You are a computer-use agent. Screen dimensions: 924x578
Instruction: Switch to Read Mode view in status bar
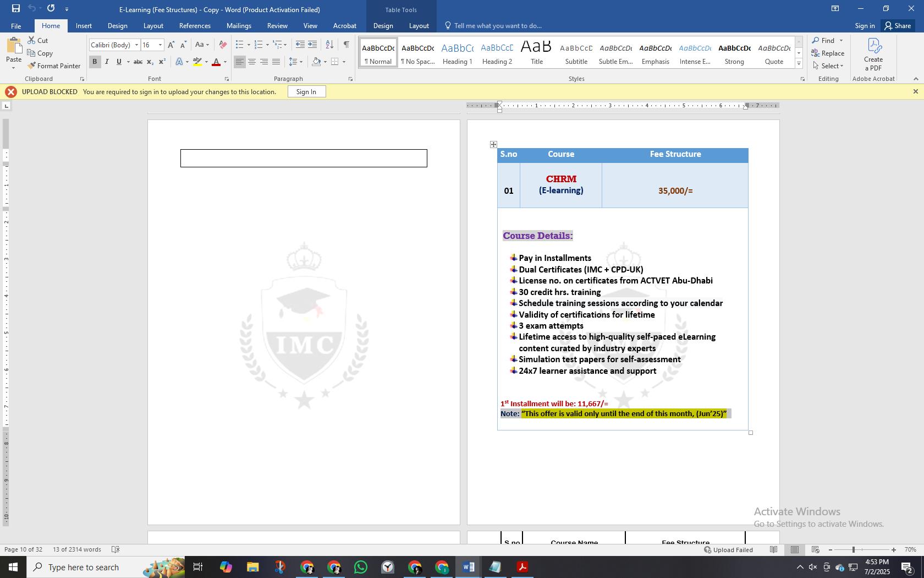[773, 549]
